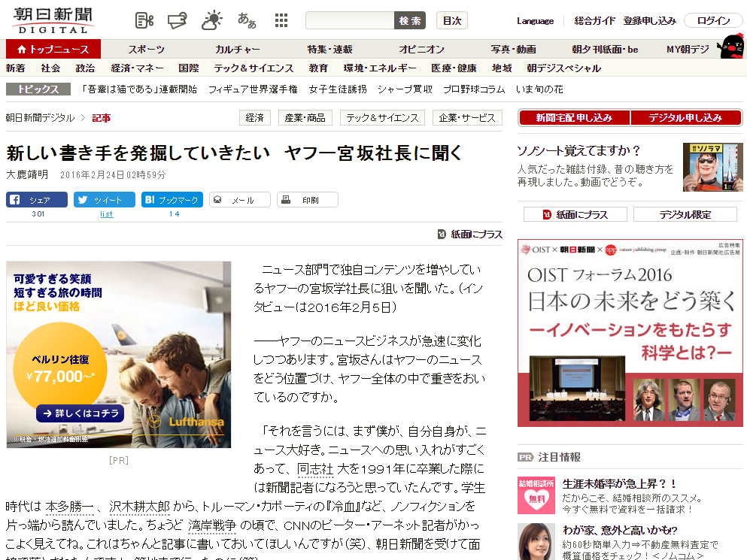This screenshot has height=560, width=747.
Task: Open the grid apps menu icon
Action: click(x=281, y=21)
